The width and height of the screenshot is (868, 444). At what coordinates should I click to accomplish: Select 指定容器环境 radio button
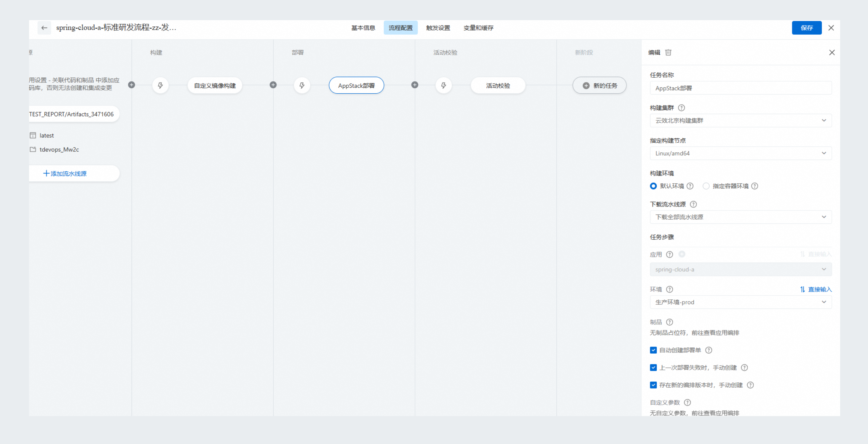pos(706,186)
